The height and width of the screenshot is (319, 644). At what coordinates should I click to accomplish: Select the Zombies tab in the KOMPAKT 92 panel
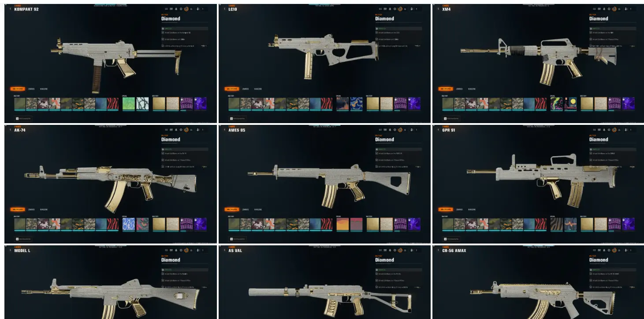[31, 89]
